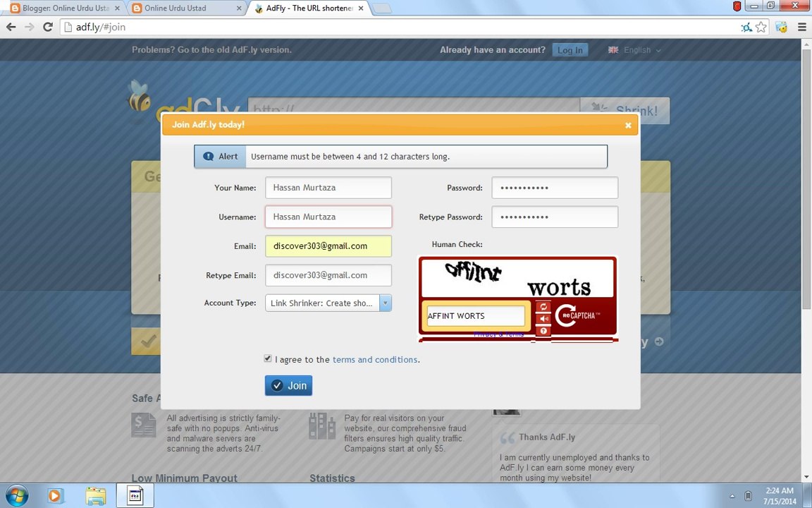Open reCAPTCHA help question-mark icon
This screenshot has width=812, height=508.
(x=543, y=331)
